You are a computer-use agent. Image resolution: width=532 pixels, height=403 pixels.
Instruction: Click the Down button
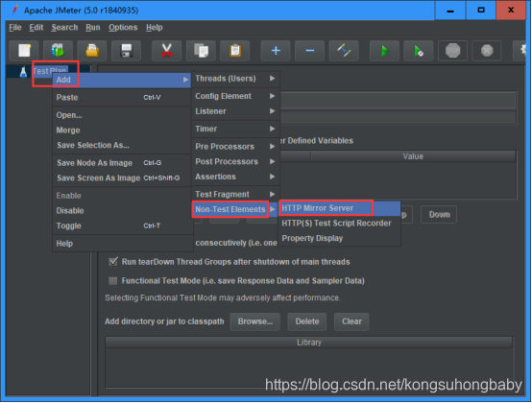439,215
